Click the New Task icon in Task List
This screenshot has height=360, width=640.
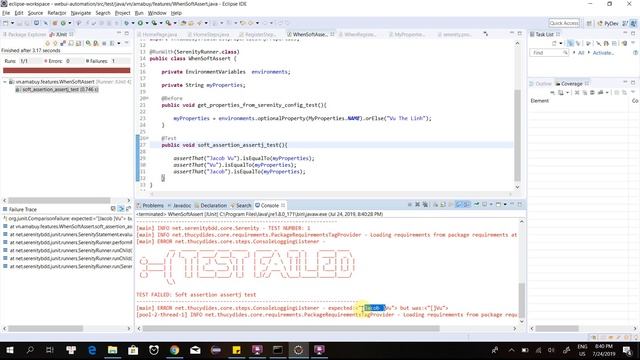(x=554, y=43)
